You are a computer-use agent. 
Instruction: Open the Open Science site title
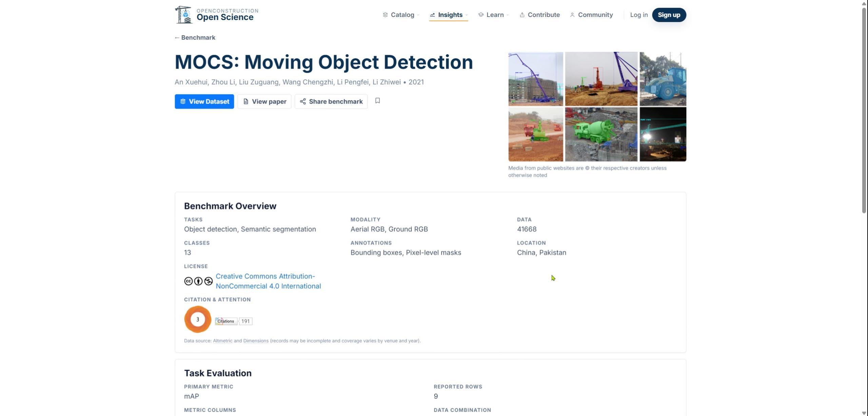click(x=225, y=17)
